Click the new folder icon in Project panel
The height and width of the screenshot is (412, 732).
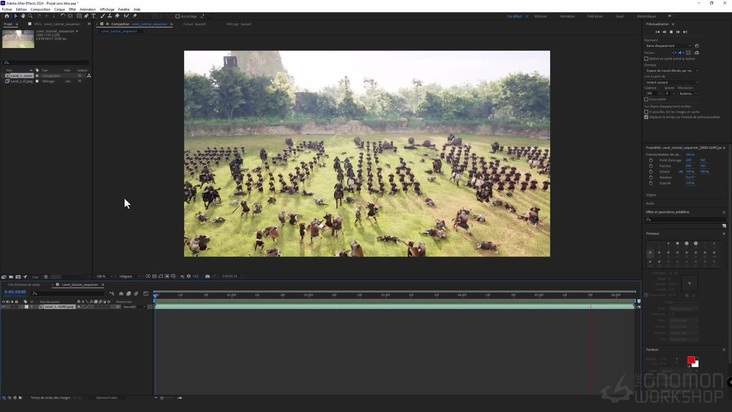click(11, 277)
